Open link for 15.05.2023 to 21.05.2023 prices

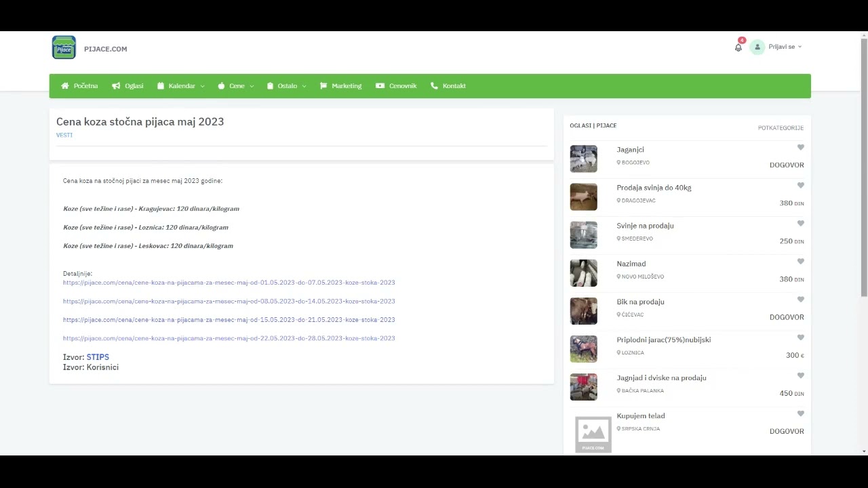(x=229, y=319)
